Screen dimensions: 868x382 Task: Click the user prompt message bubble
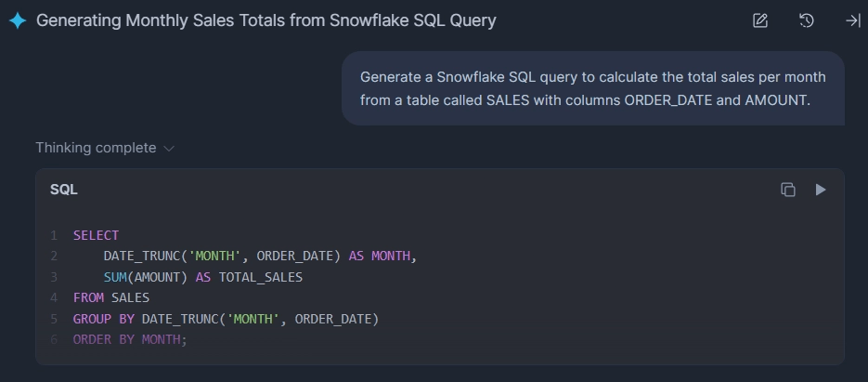592,88
